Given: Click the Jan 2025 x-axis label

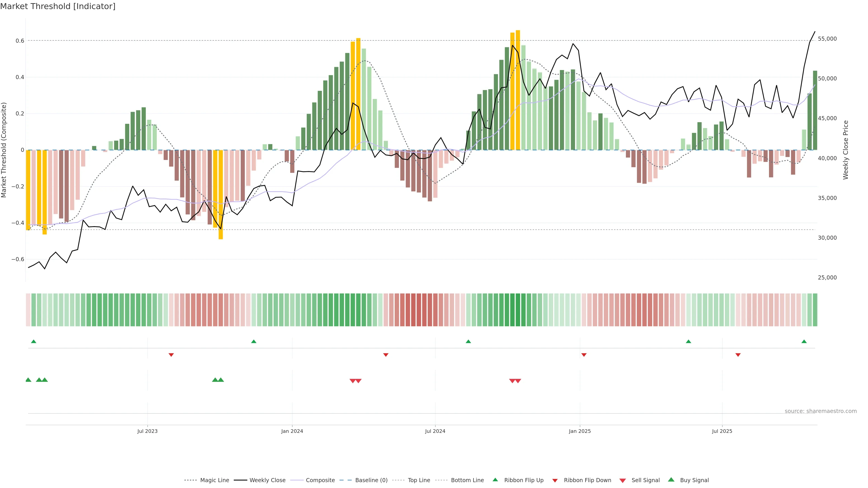Looking at the screenshot, I should click(x=580, y=431).
